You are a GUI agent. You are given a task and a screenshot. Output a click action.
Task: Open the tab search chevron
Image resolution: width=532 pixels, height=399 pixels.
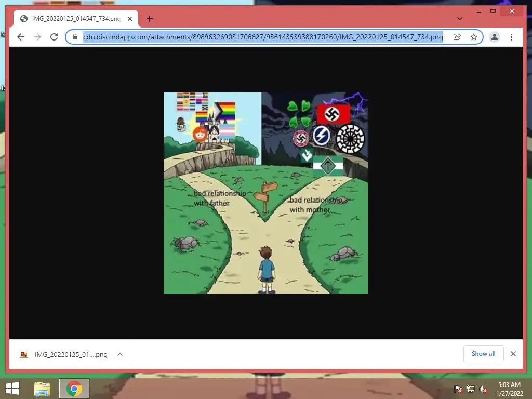tap(459, 19)
